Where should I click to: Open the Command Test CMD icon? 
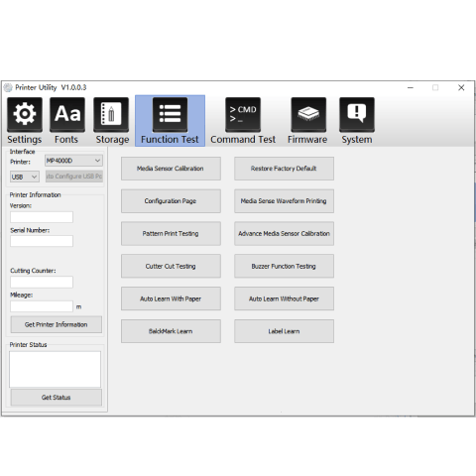click(243, 114)
